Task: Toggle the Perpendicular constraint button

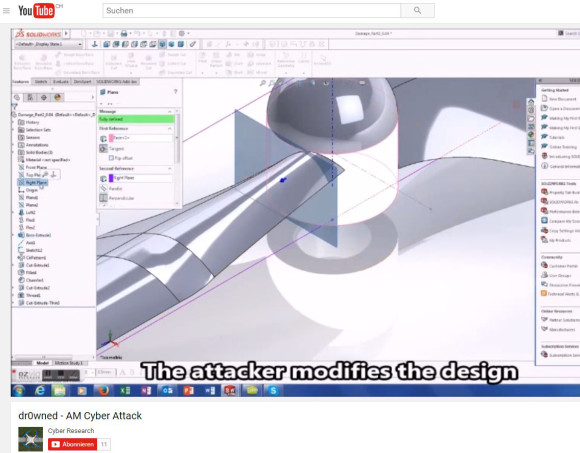Action: click(104, 198)
